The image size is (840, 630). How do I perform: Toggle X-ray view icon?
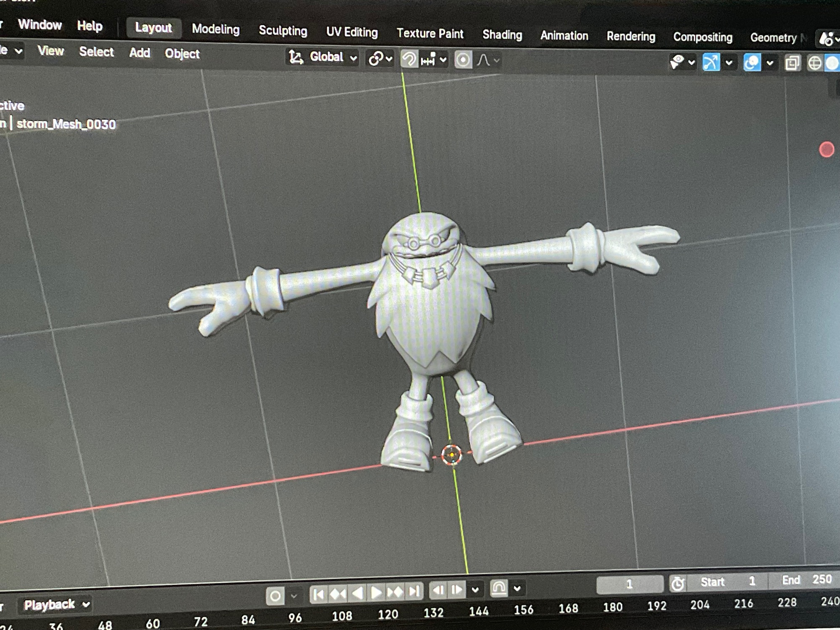(792, 63)
